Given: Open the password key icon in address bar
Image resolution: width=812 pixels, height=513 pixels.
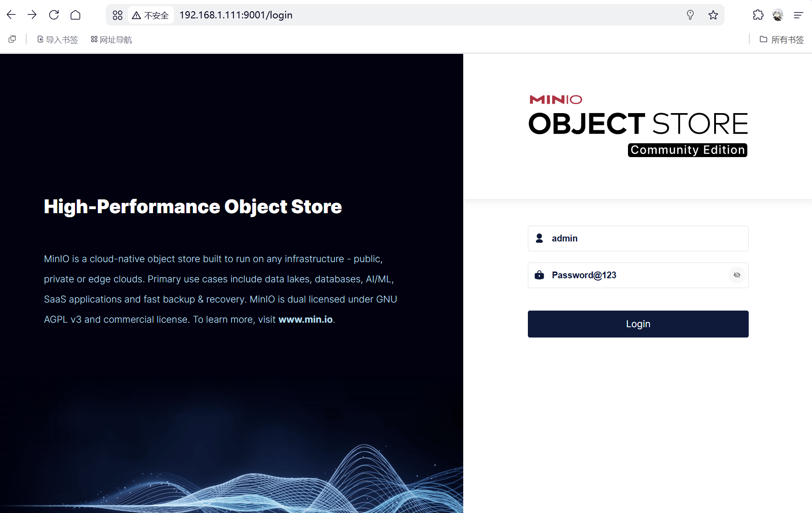Looking at the screenshot, I should point(690,15).
